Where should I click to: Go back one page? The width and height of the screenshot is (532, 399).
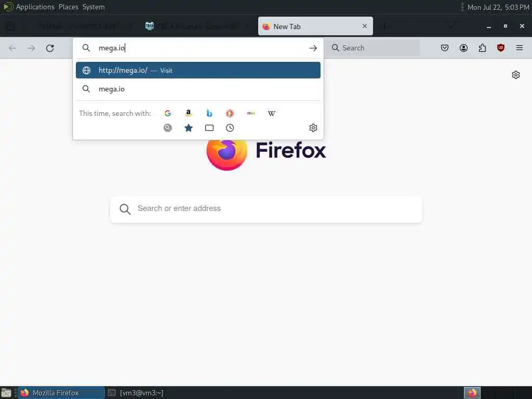[x=12, y=48]
